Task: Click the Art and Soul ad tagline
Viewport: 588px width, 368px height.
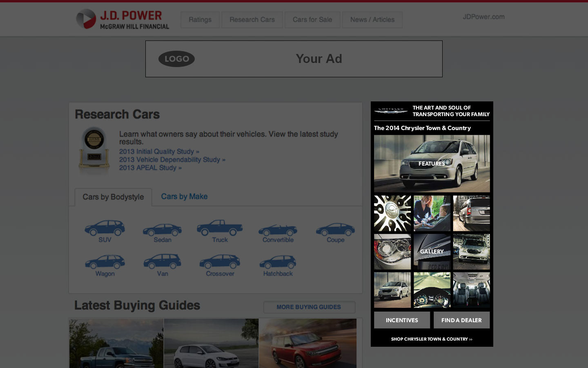Action: (451, 111)
